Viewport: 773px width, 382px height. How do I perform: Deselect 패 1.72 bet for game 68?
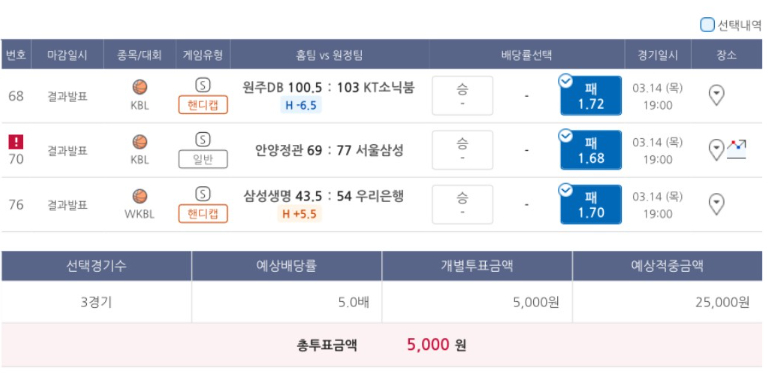pyautogui.click(x=591, y=96)
